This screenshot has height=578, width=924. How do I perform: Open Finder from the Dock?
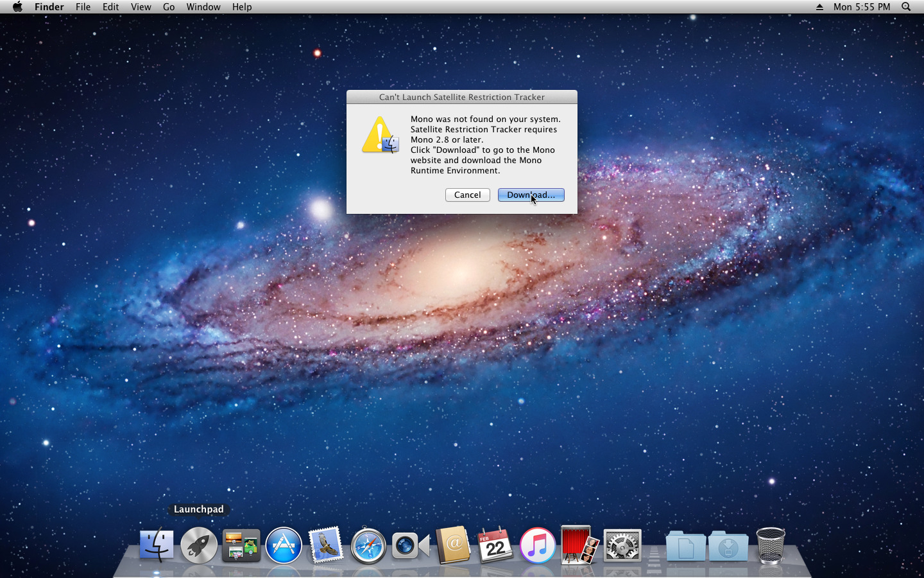click(x=157, y=545)
